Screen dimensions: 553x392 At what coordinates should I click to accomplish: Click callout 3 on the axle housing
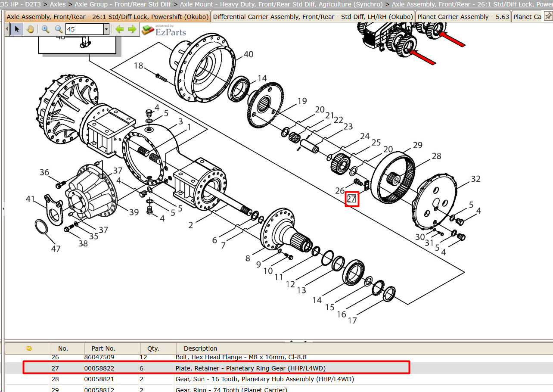point(180,121)
